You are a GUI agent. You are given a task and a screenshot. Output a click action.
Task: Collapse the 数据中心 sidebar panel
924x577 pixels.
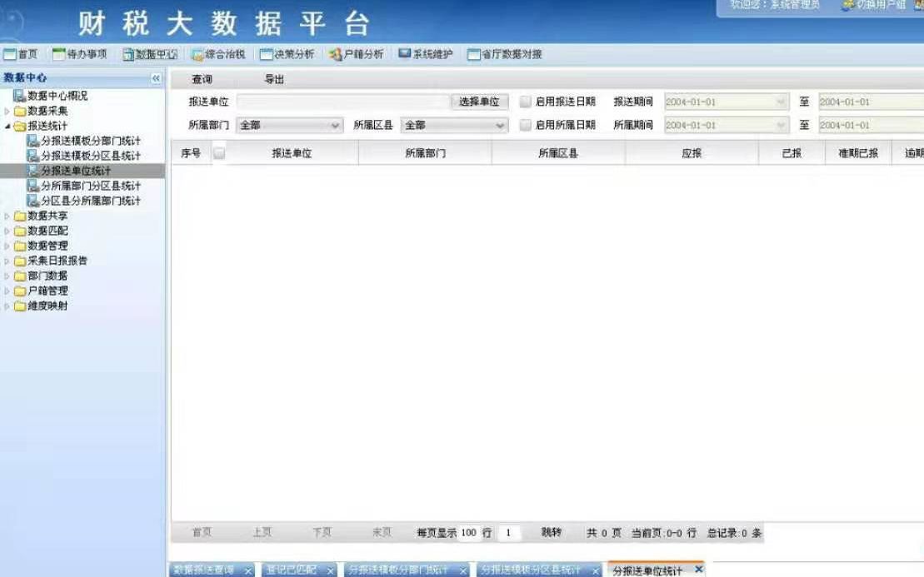pos(156,78)
